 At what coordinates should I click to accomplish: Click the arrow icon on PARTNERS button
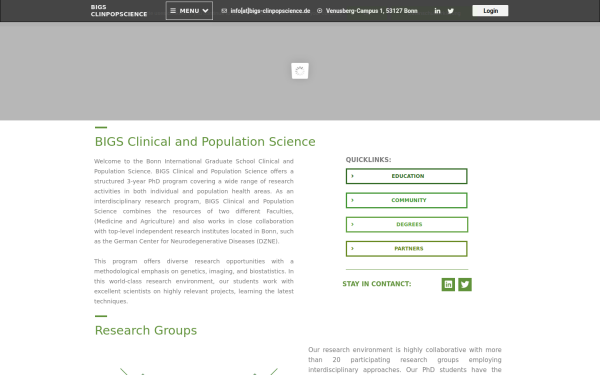click(352, 248)
